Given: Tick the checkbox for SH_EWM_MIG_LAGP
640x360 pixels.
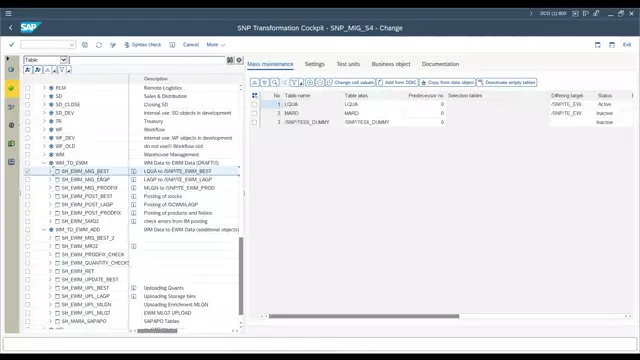Looking at the screenshot, I should point(27,180).
